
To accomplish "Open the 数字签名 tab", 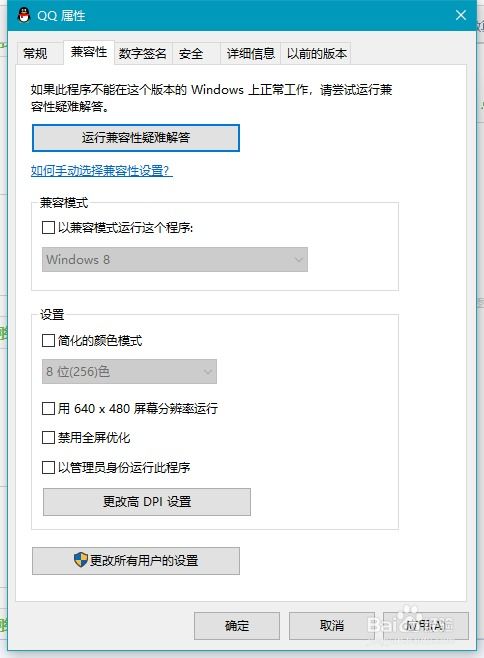I will (x=143, y=53).
